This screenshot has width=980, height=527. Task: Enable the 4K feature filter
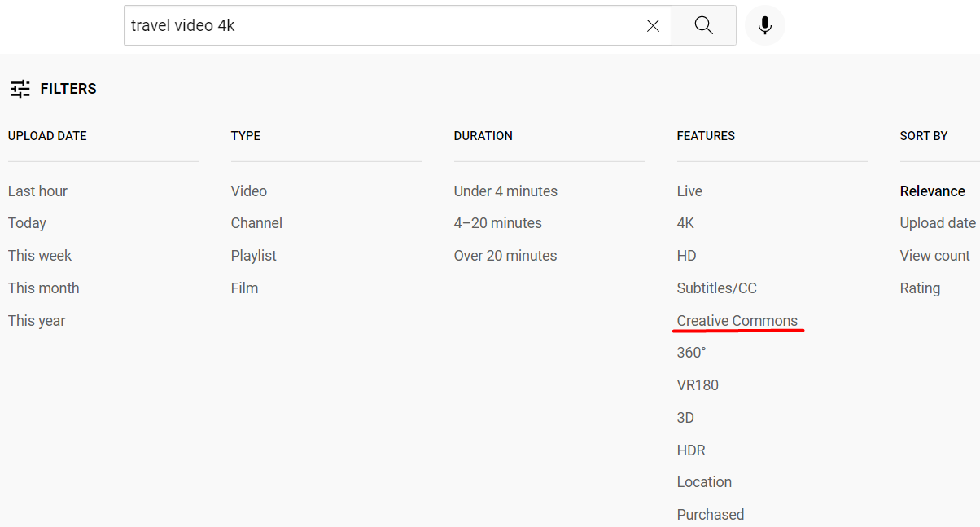coord(685,223)
